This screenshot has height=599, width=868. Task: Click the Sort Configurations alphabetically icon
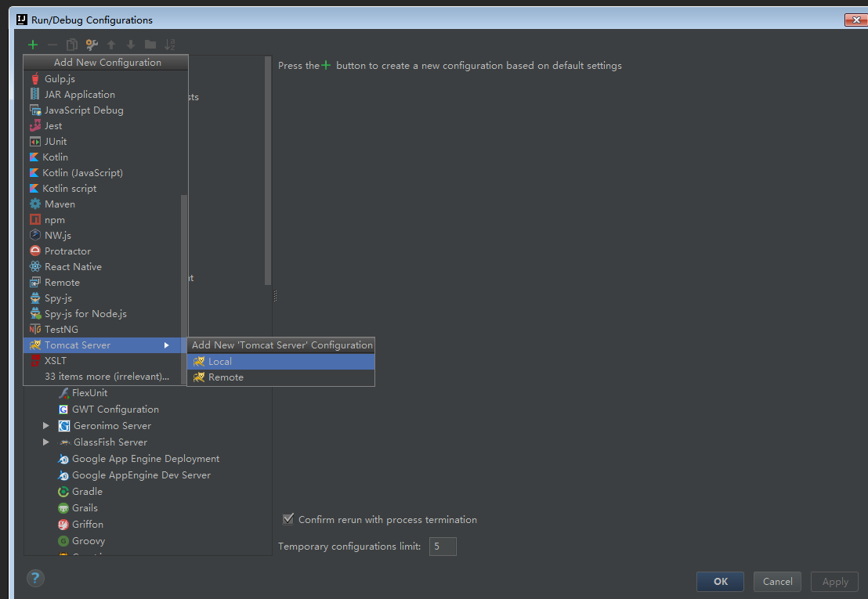point(170,45)
